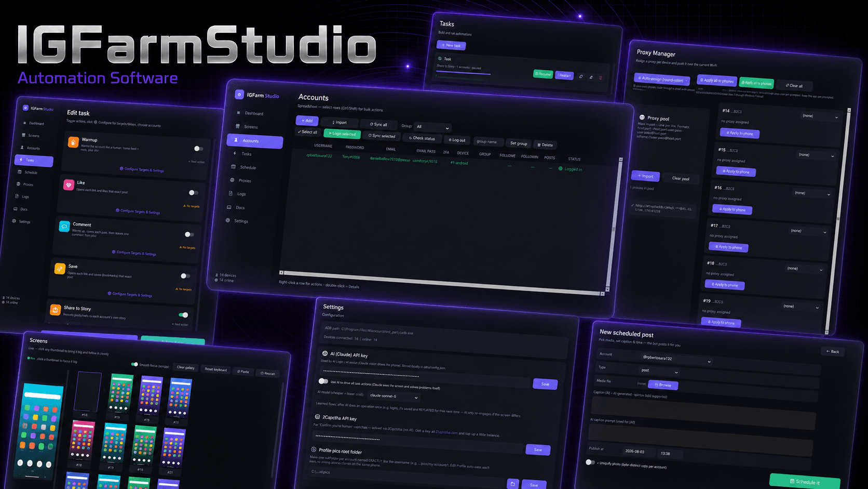Click New task button in Tasks window
The width and height of the screenshot is (868, 489).
pyautogui.click(x=451, y=45)
